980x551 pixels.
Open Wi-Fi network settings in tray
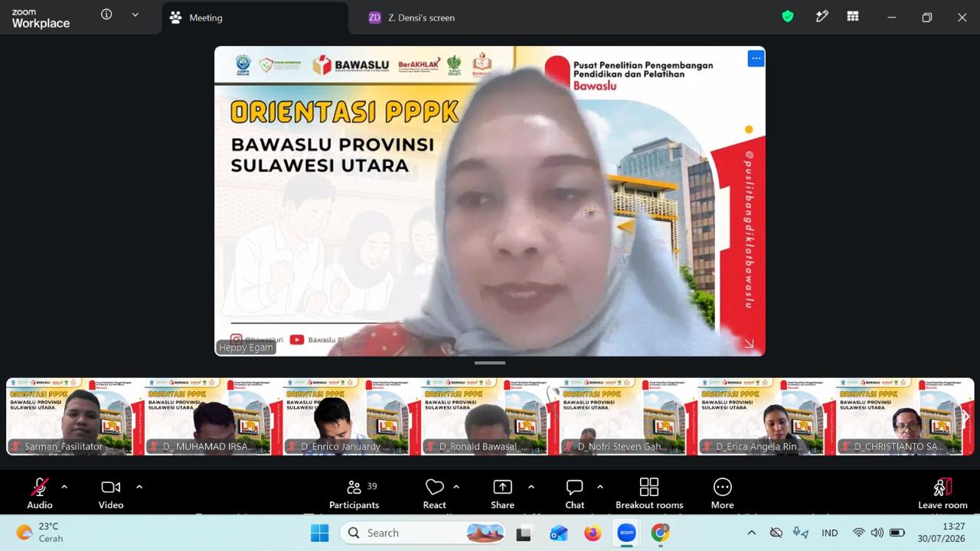(x=858, y=533)
